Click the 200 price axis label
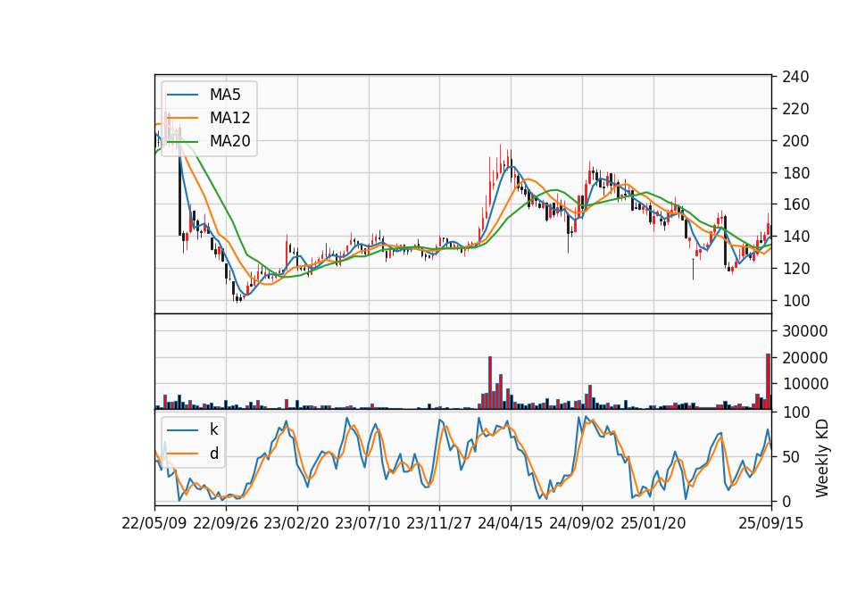This screenshot has width=857, height=616. 795,141
